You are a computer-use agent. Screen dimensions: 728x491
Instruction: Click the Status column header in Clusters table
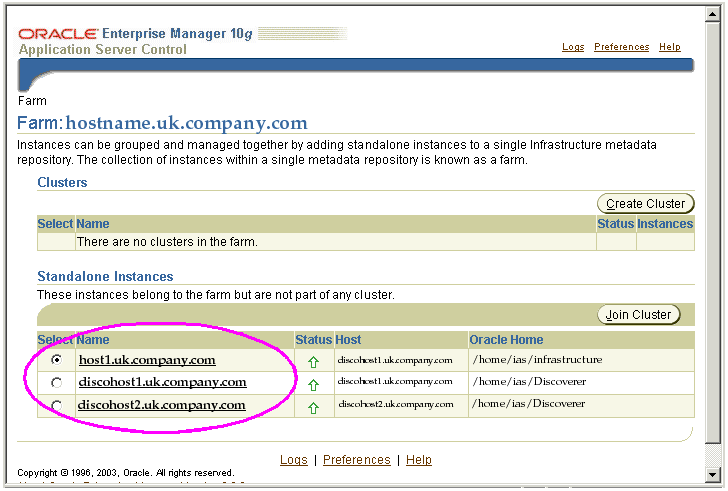point(616,224)
